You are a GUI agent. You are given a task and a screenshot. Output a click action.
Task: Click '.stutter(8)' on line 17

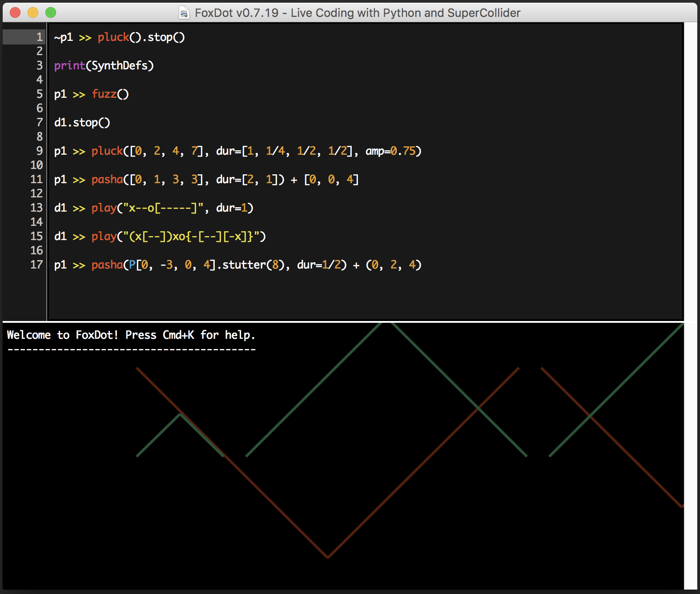pyautogui.click(x=250, y=265)
